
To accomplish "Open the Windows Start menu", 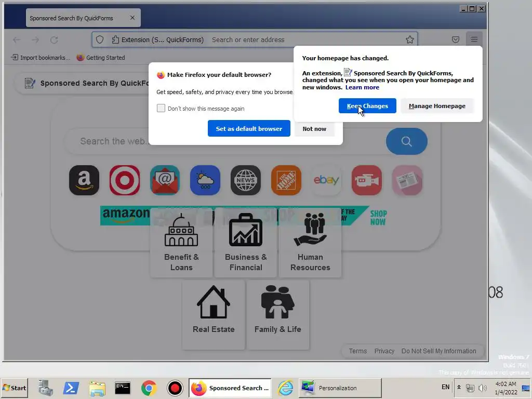I will [x=14, y=388].
